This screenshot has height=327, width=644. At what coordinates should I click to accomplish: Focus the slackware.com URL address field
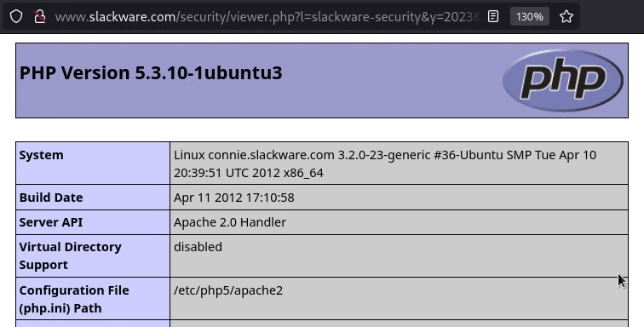pos(267,17)
